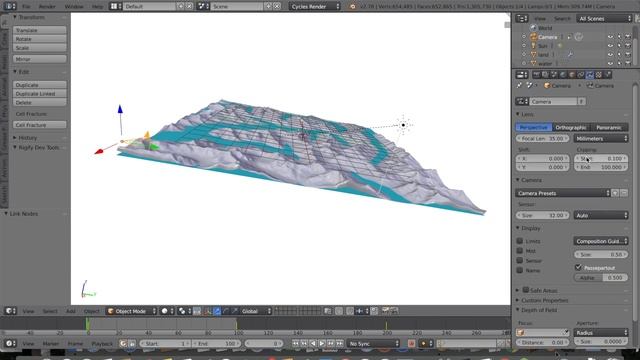Open the Render properties tab icon
Image resolution: width=640 pixels, height=360 pixels.
[536, 75]
